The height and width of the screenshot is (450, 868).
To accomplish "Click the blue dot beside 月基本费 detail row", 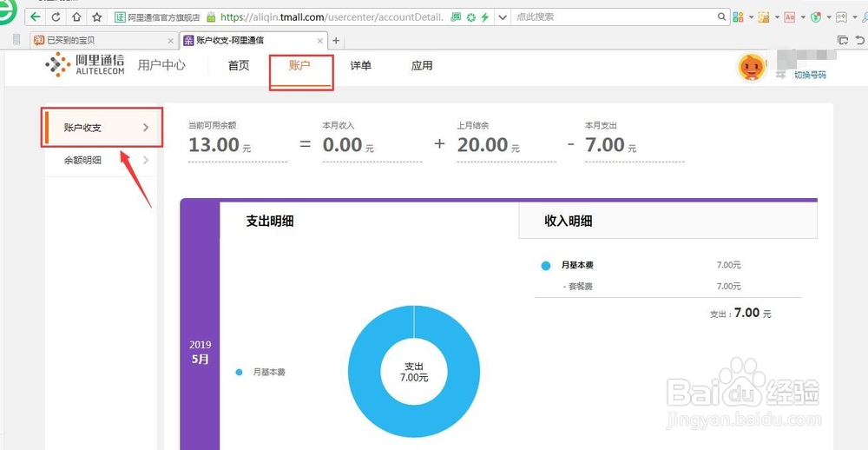I will point(546,266).
